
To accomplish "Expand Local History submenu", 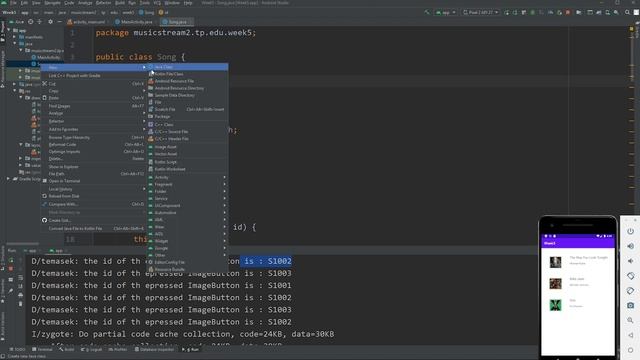I will pyautogui.click(x=93, y=189).
